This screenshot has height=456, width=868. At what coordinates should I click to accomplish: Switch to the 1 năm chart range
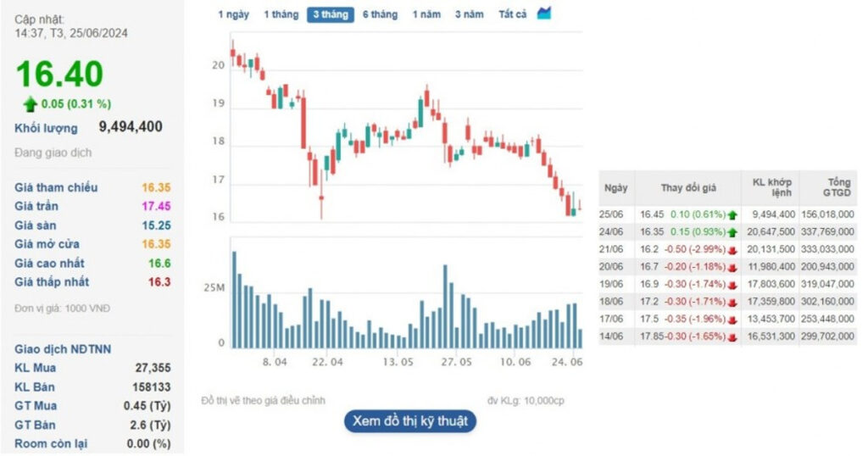[426, 14]
